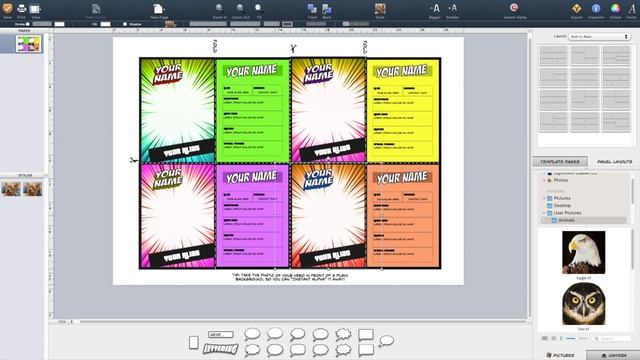Select the owl picture
640x360 pixels.
(x=584, y=304)
